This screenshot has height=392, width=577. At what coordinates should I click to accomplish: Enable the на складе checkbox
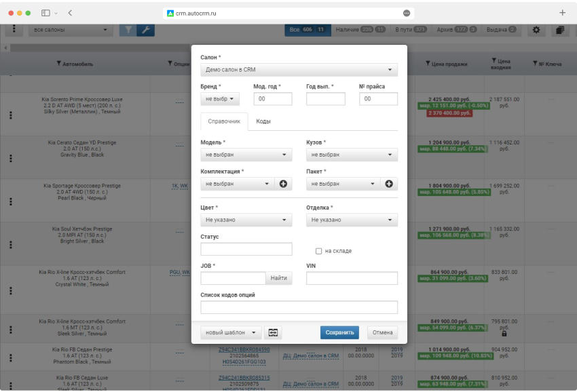click(x=318, y=251)
